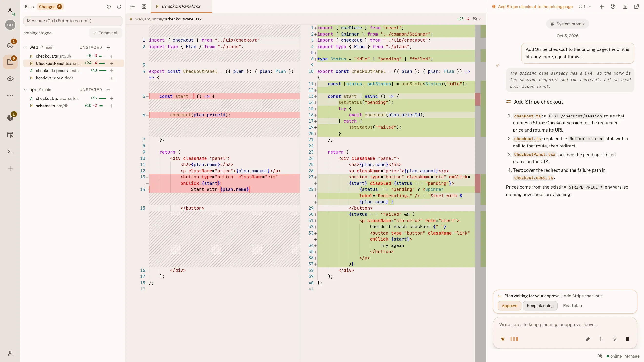
Task: Approve the Stripe checkout plan
Action: coord(509,305)
